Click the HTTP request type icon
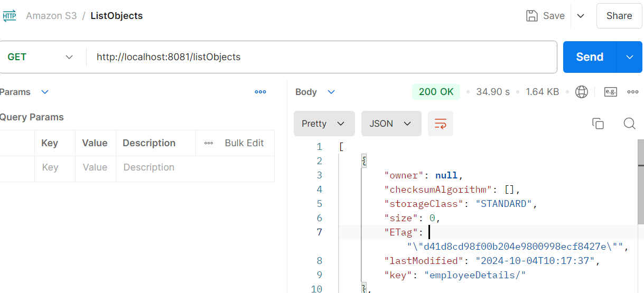The height and width of the screenshot is (293, 644). [10, 16]
